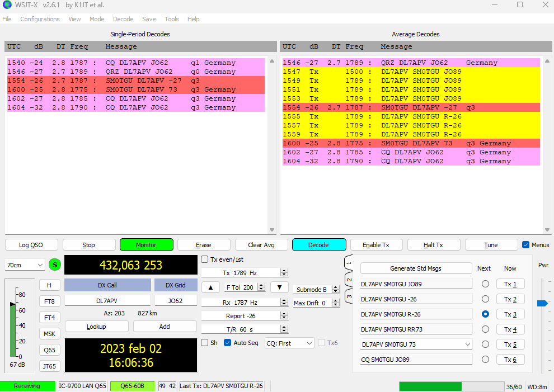Screen dimensions: 554x392
Task: Click the Tune button
Action: pyautogui.click(x=491, y=245)
